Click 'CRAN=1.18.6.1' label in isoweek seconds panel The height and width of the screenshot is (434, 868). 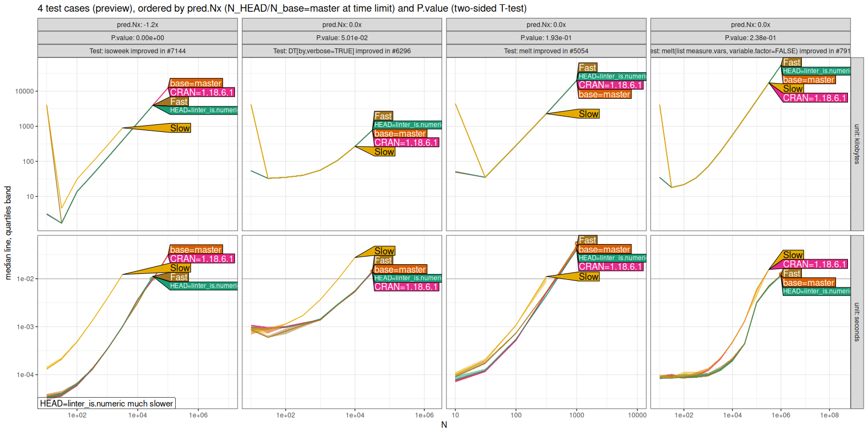pos(202,259)
